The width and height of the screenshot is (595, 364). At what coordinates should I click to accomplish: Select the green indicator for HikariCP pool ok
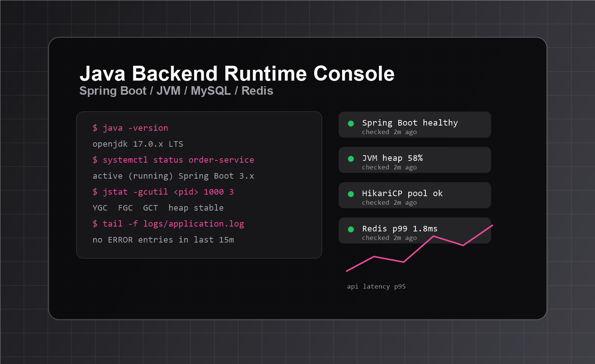351,194
